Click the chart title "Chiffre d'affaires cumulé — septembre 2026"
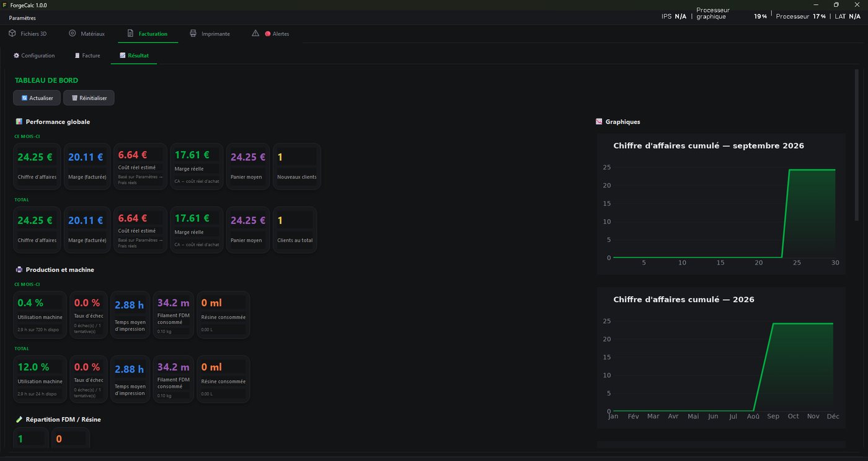Viewport: 868px width, 461px height. 709,146
